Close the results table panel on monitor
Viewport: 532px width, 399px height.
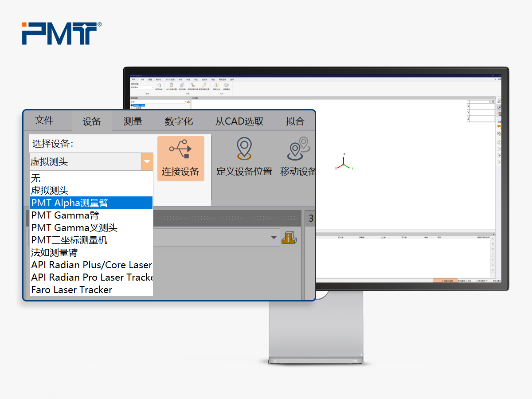[494, 234]
